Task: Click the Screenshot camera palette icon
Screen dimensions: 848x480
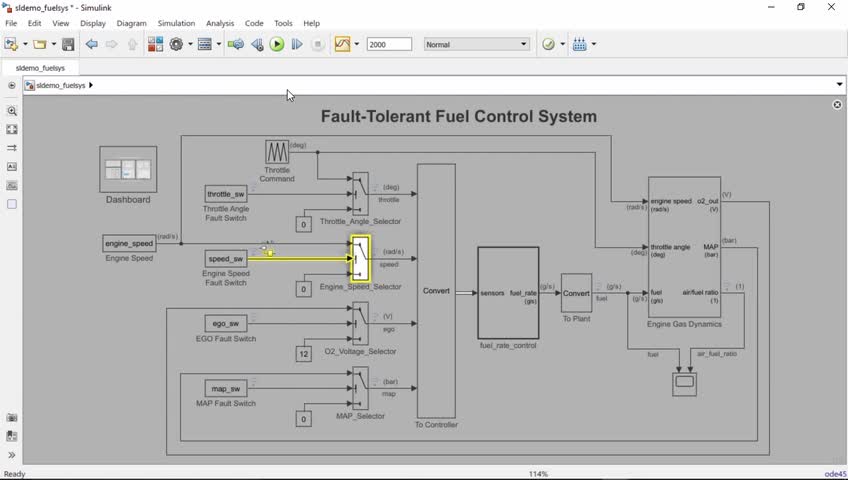Action: [x=12, y=418]
